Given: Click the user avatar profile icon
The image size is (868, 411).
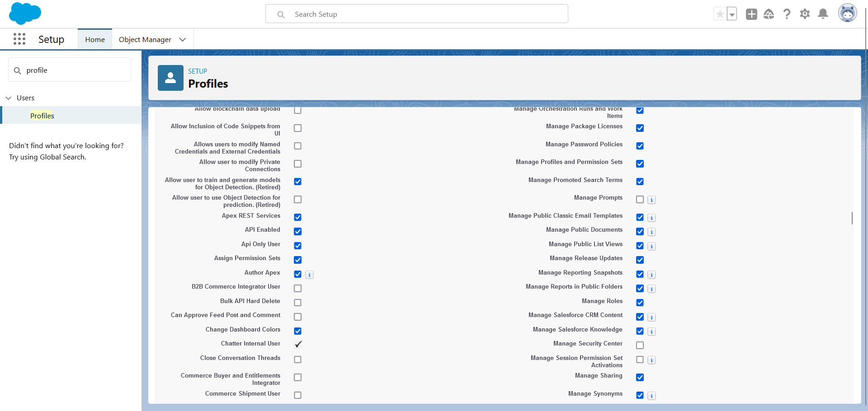Looking at the screenshot, I should click(x=847, y=14).
